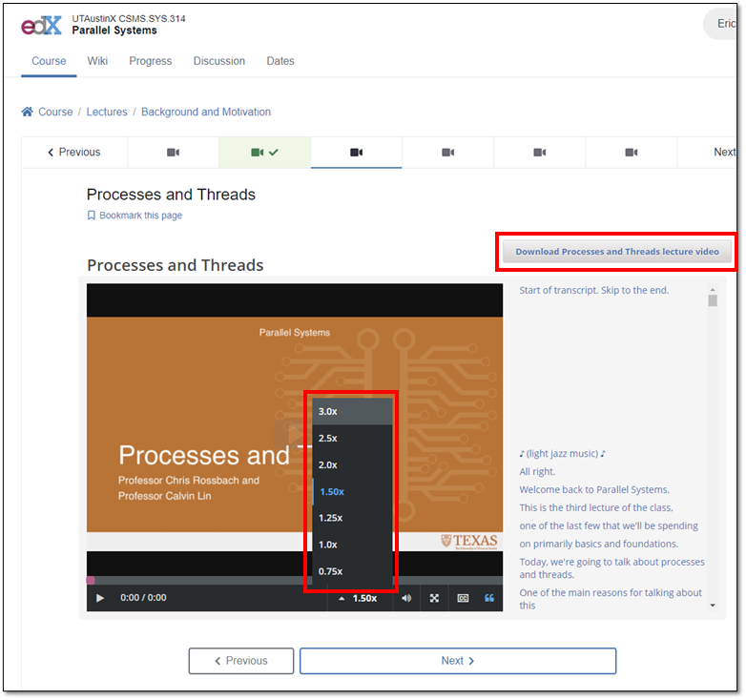Jump to transcript line 'All right.'

coord(537,471)
